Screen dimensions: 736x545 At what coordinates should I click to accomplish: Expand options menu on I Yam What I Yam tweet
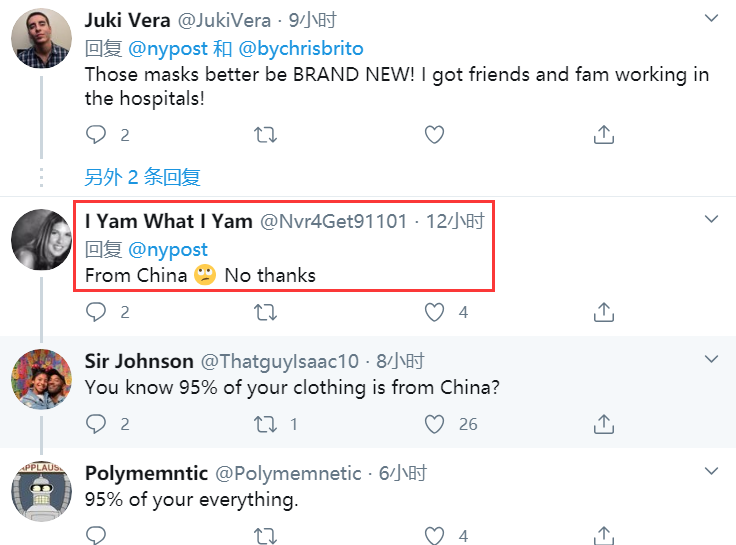click(711, 219)
